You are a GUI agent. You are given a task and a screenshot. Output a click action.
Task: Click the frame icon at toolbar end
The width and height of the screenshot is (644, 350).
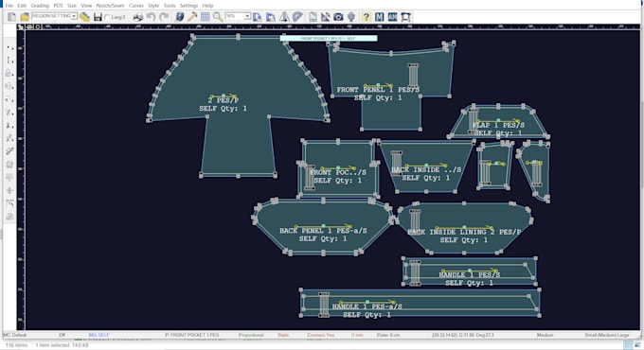[x=405, y=17]
